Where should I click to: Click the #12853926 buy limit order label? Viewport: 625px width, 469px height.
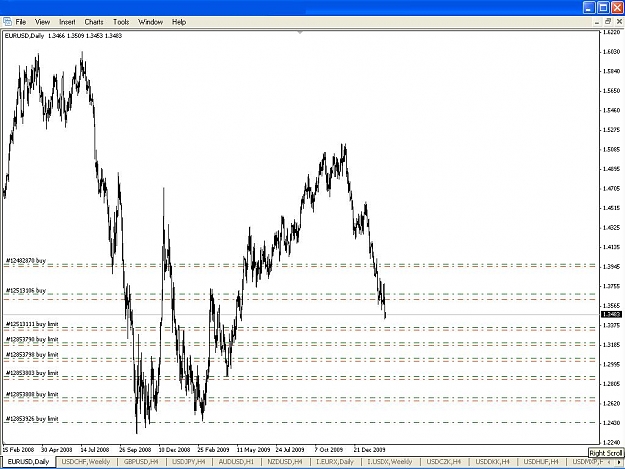pyautogui.click(x=32, y=419)
